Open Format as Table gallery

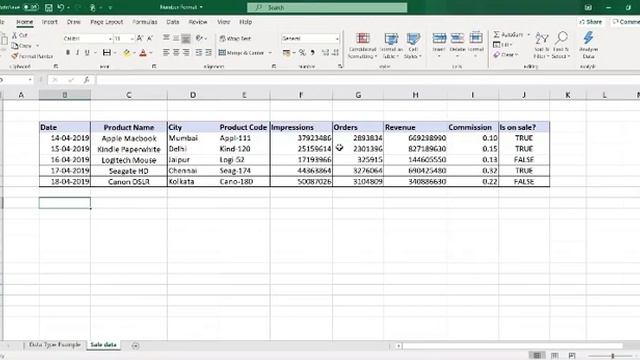(391, 45)
